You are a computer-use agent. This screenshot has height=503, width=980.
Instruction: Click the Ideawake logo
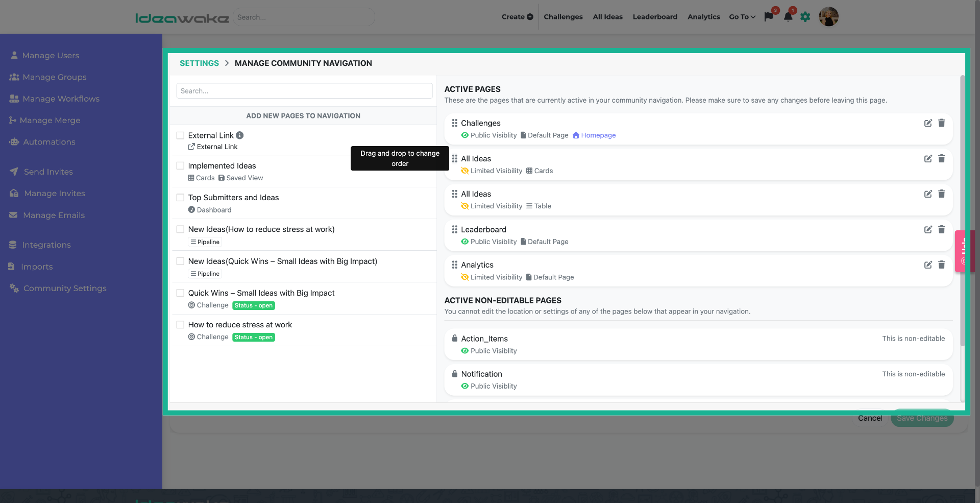point(182,18)
